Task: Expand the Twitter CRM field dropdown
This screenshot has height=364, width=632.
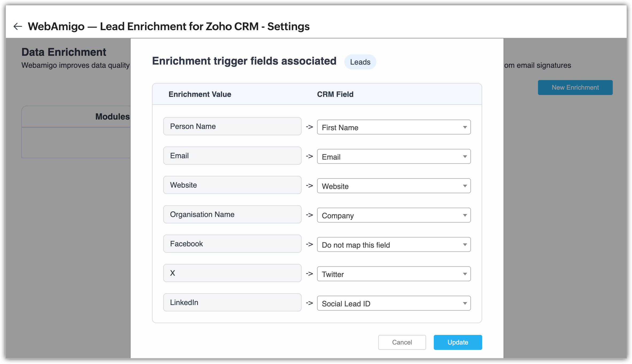Action: point(393,274)
